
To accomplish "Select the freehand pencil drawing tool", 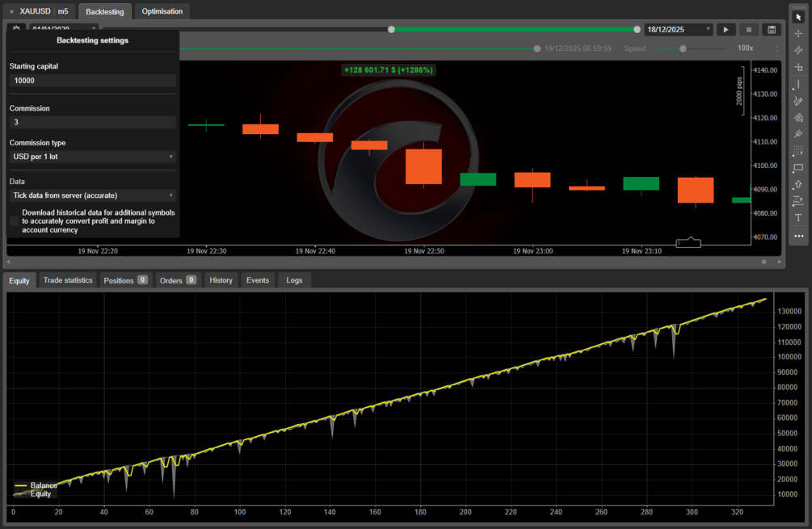I will point(798,101).
